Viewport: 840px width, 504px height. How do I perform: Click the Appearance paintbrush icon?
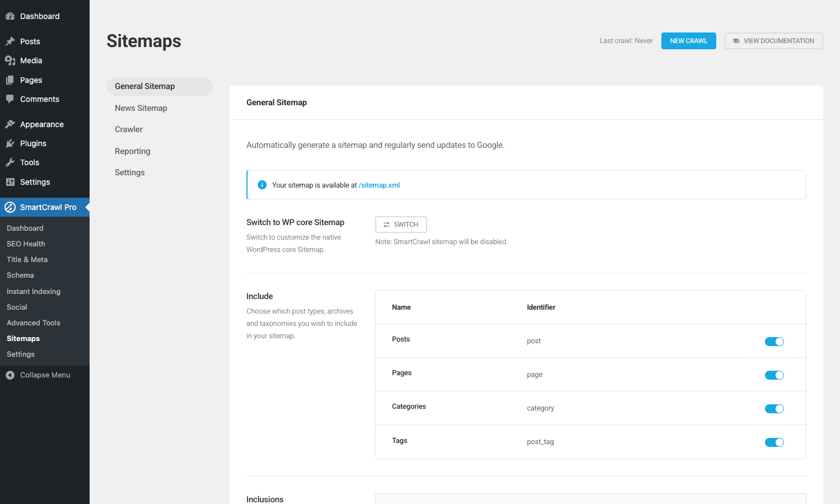point(10,124)
